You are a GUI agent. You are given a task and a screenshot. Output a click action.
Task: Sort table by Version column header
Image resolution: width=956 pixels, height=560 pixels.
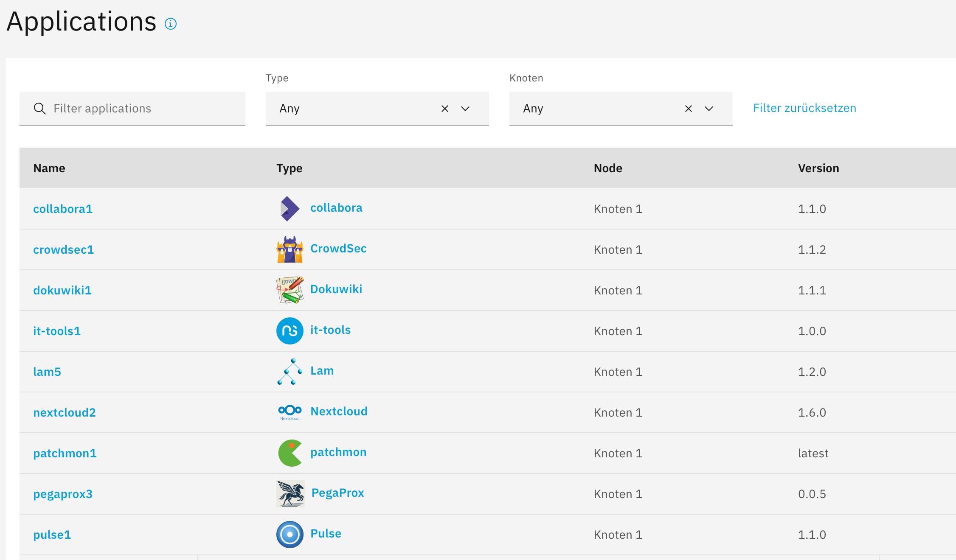pos(818,168)
